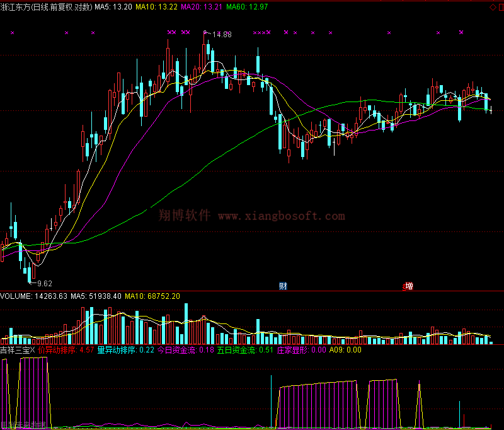Click the magenta X marker beside 14.88 peak arrow

205,32
